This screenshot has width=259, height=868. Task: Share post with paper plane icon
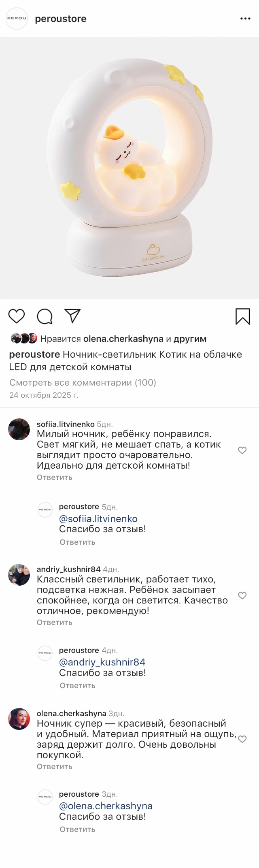(x=73, y=316)
